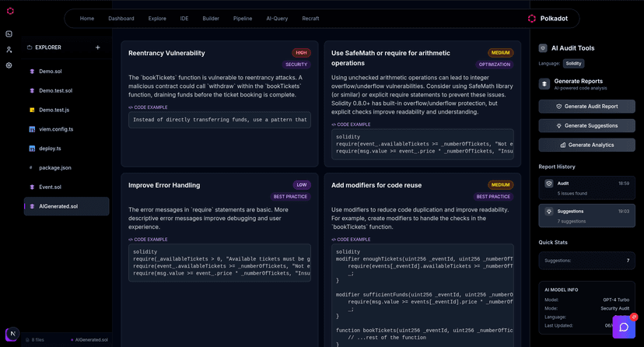Image resolution: width=644 pixels, height=347 pixels.
Task: Click the package.json file icon
Action: pyautogui.click(x=31, y=167)
